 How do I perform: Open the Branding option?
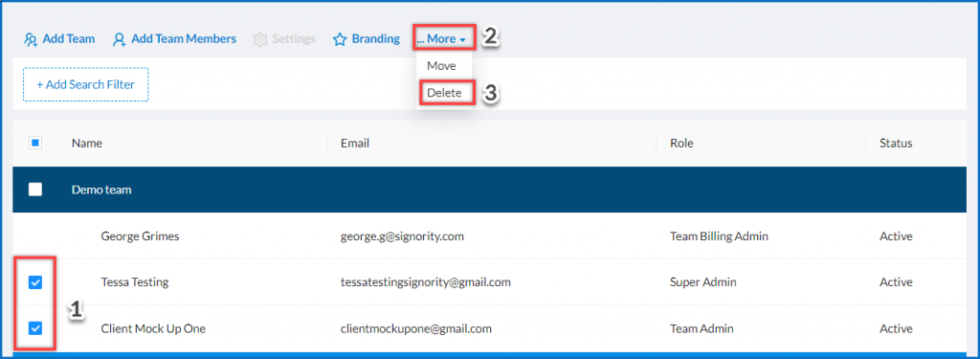click(375, 39)
